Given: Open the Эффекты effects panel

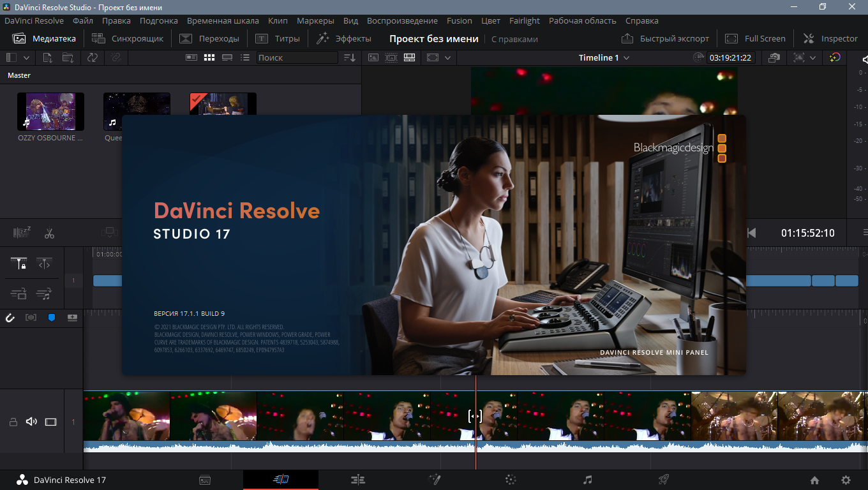Looking at the screenshot, I should [x=344, y=38].
